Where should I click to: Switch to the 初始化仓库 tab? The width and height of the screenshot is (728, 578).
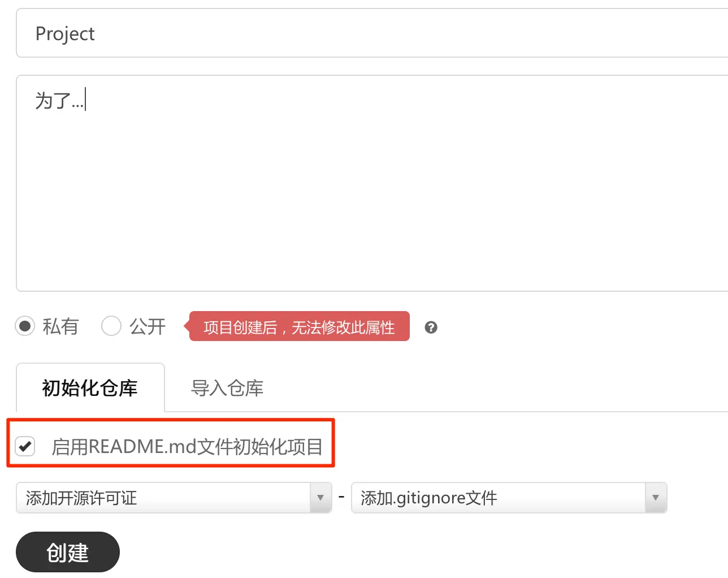[x=90, y=388]
